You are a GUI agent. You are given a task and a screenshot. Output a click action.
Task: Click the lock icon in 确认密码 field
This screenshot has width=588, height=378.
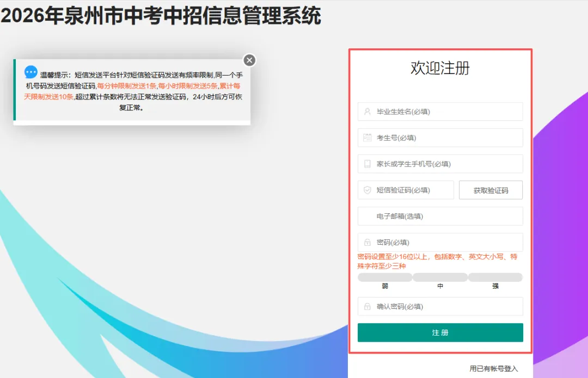click(x=367, y=306)
